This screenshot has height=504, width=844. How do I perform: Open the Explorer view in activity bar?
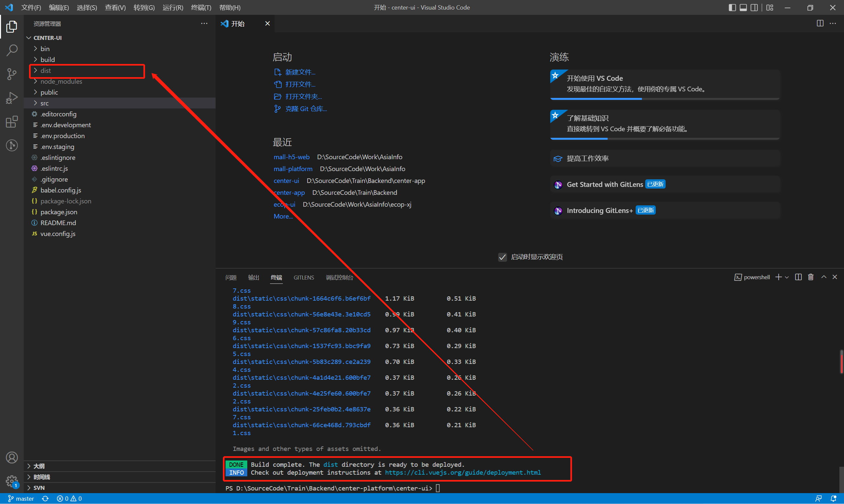[x=12, y=26]
